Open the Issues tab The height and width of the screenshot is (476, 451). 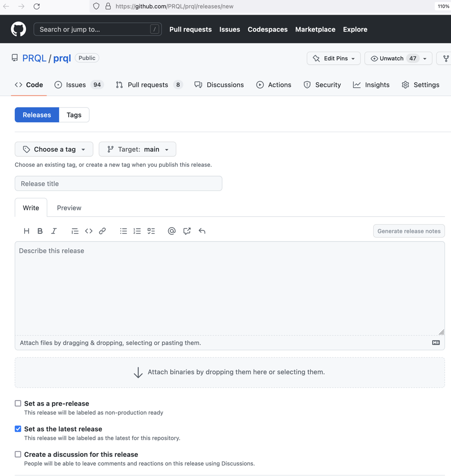pyautogui.click(x=79, y=84)
